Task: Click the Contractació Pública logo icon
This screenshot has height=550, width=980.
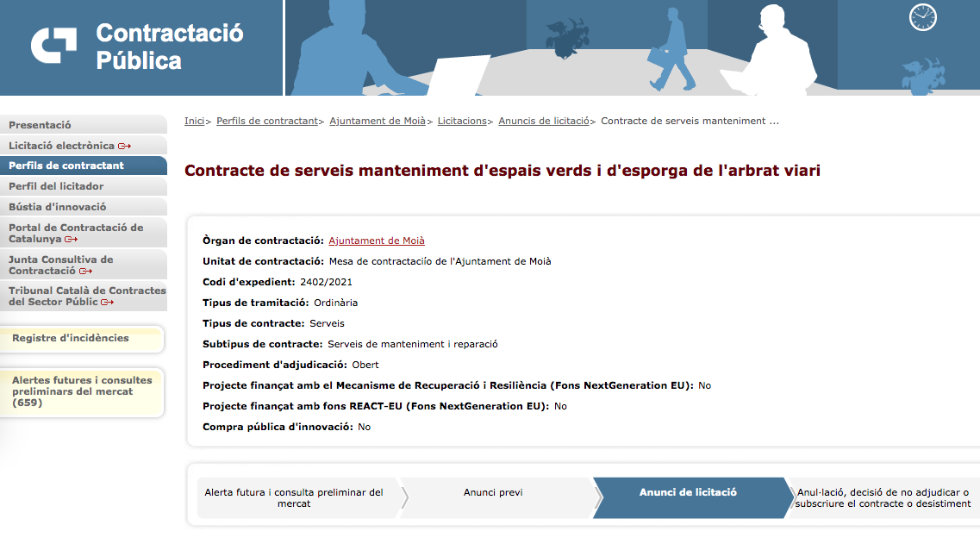Action: pyautogui.click(x=53, y=46)
